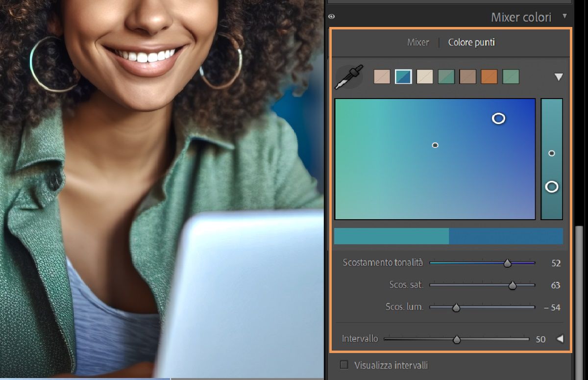Click the small dot in hue-saturation field
This screenshot has width=588, height=380.
pos(435,145)
